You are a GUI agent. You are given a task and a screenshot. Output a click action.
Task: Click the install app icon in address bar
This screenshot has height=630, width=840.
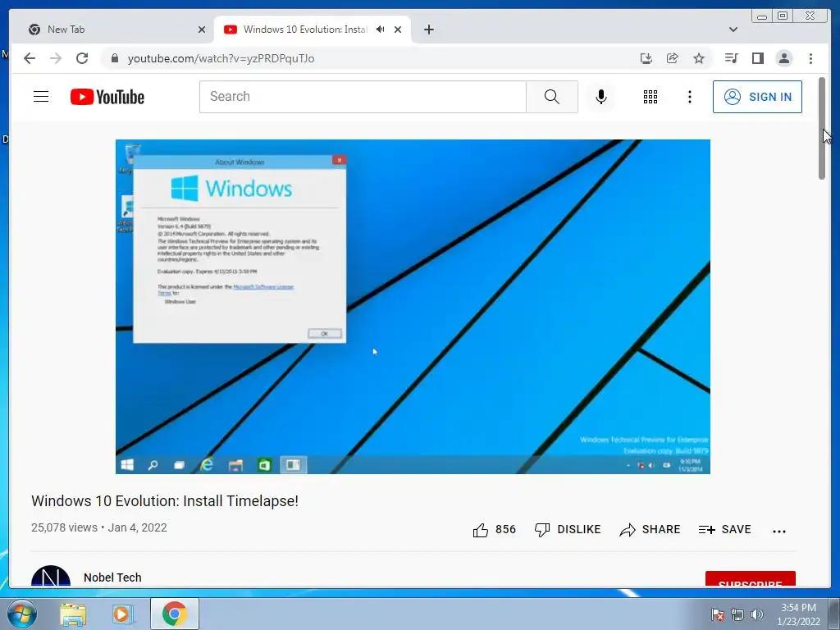646,58
